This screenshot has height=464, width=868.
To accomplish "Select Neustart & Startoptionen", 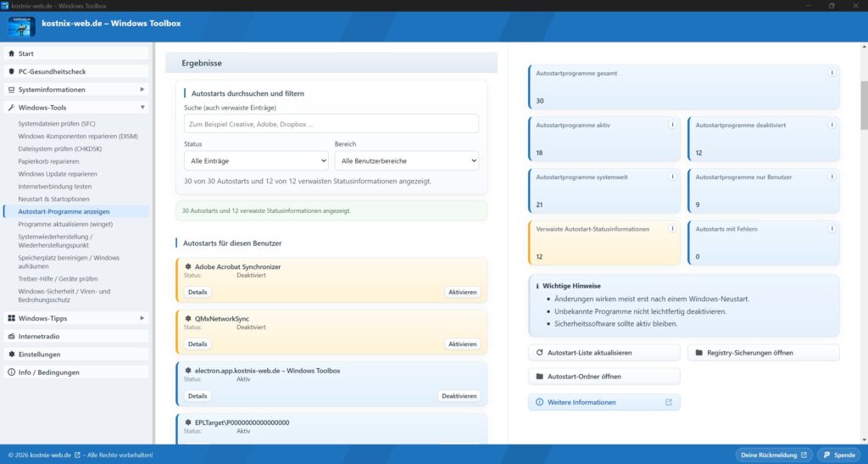I will tap(53, 199).
